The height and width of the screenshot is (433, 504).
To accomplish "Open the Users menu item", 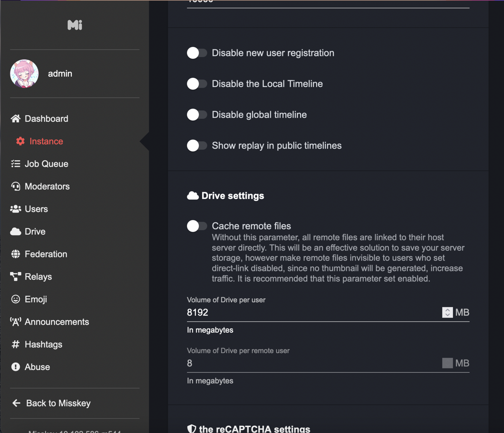I will (36, 209).
